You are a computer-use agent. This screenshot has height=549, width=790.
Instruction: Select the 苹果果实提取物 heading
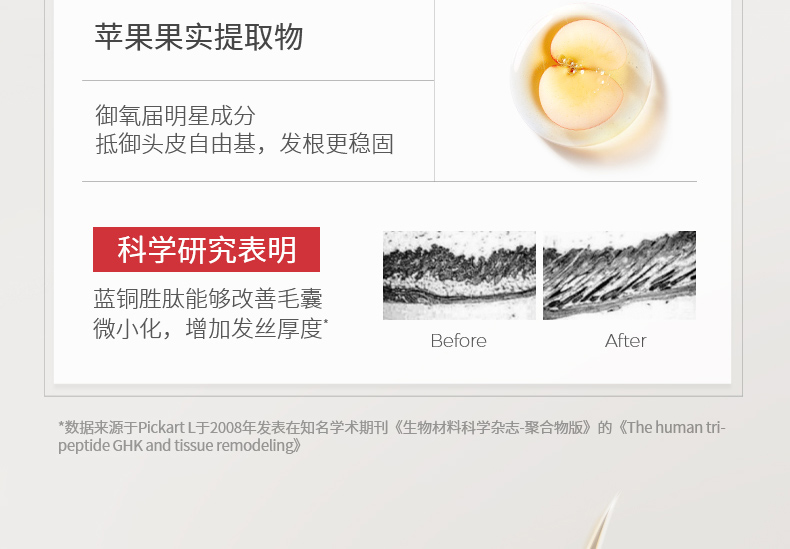(199, 37)
